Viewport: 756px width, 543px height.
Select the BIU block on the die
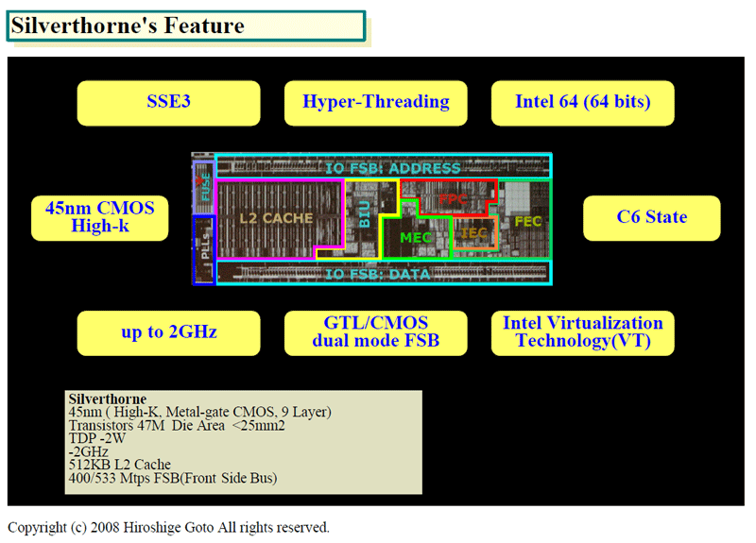point(364,219)
